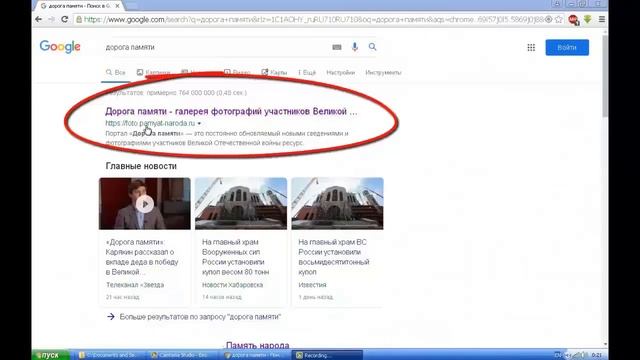Click the Войти sign-in button
Screen dimensions: 640x360
(567, 47)
